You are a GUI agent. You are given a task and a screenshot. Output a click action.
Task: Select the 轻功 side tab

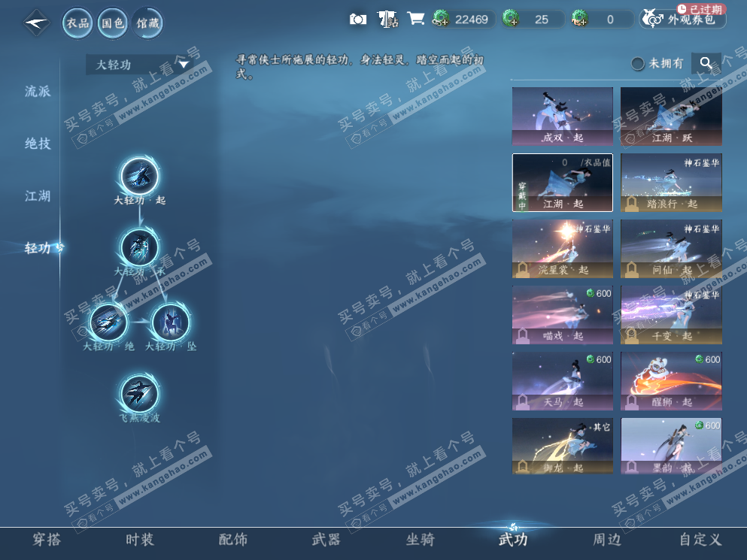click(38, 248)
